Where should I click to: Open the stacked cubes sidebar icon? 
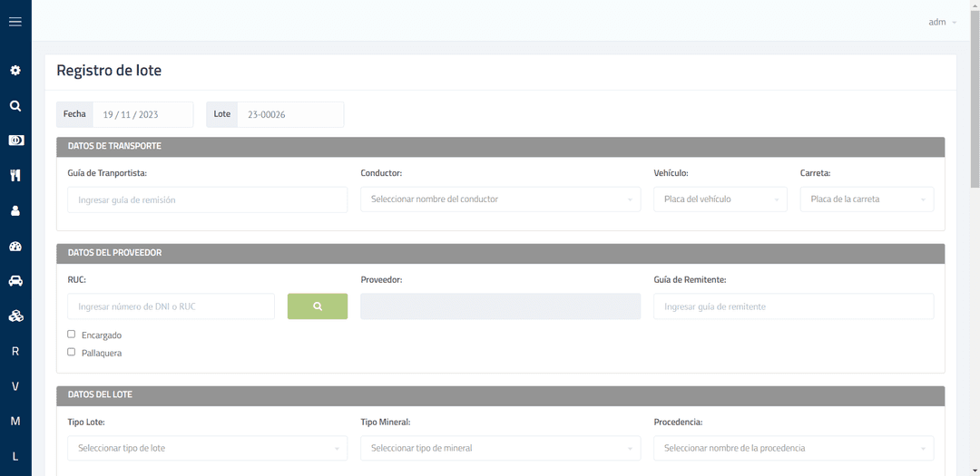coord(15,316)
